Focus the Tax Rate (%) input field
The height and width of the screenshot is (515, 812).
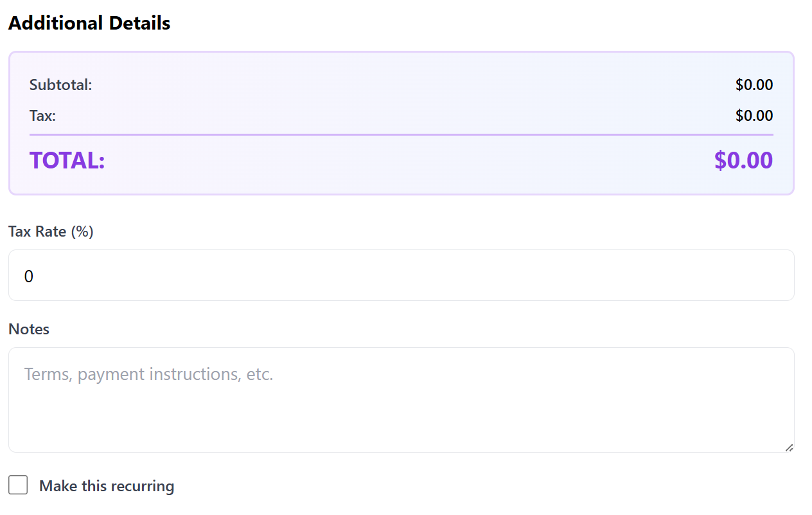pos(401,276)
